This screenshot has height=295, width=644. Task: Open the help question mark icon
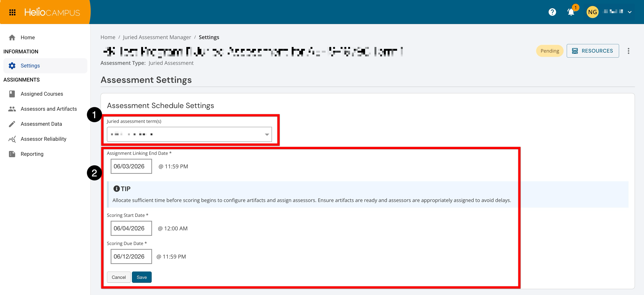552,12
